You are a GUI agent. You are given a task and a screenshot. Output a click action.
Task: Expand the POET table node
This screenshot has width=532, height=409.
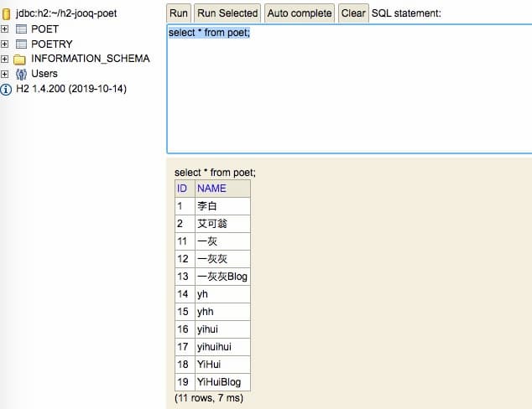click(6, 28)
